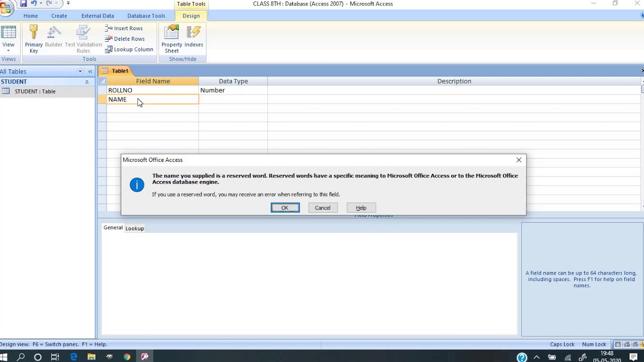Collapse navigation pane with shutter button

90,71
